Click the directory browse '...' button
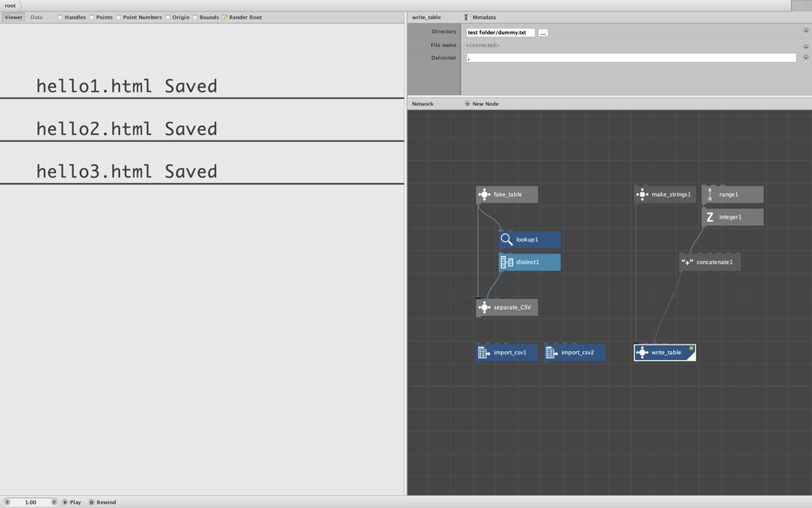This screenshot has height=508, width=812. pyautogui.click(x=542, y=33)
